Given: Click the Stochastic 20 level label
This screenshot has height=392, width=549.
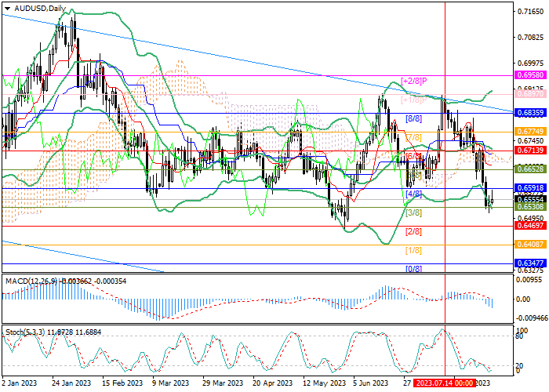Looking at the screenshot, I should click(x=520, y=365).
